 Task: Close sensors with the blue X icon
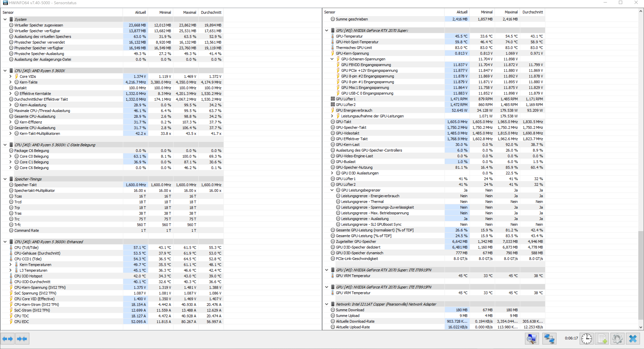(633, 339)
